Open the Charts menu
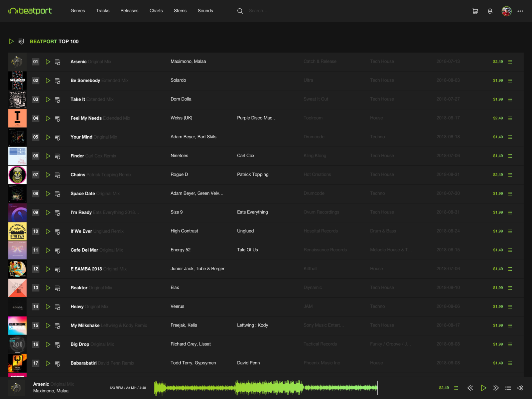The image size is (532, 399). [156, 11]
